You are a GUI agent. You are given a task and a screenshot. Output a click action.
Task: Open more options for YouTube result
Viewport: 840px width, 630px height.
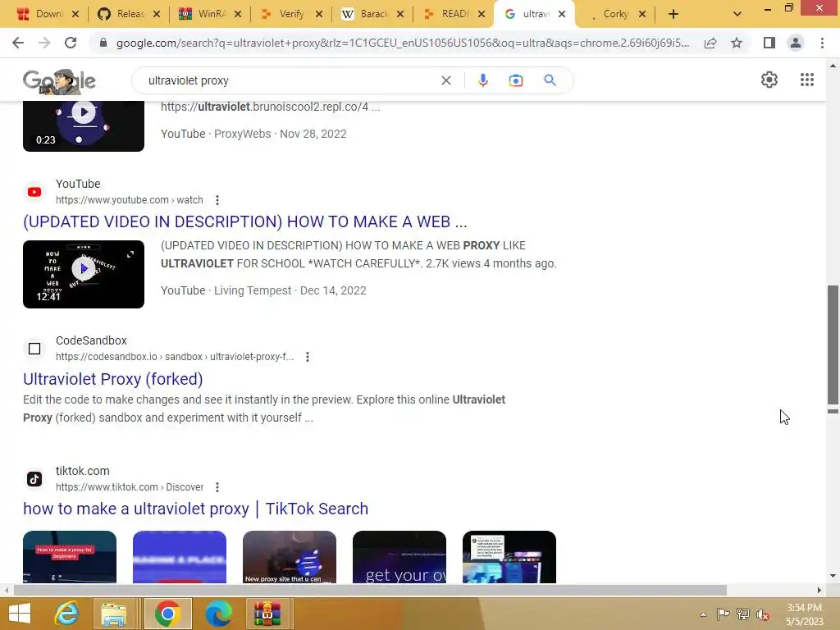(x=217, y=200)
